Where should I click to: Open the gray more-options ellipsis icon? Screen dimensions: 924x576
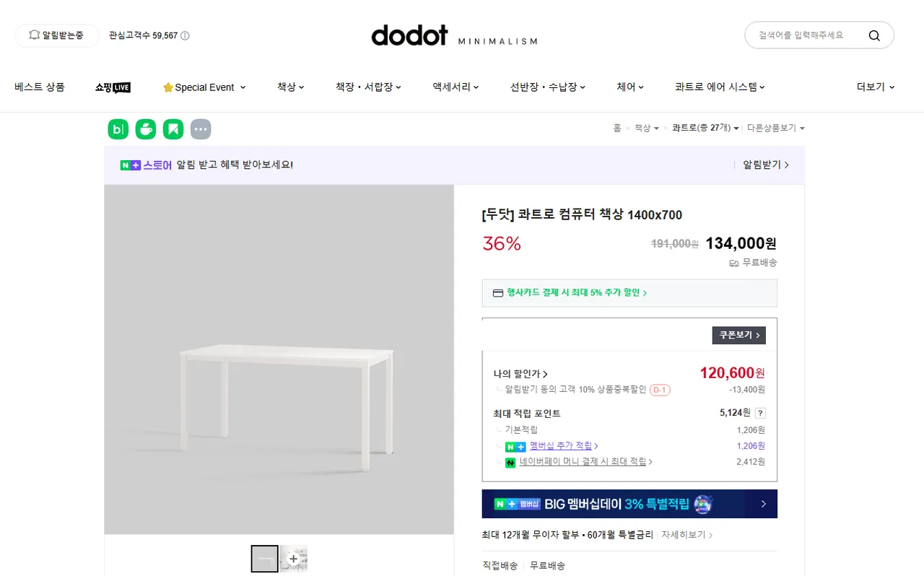(201, 129)
